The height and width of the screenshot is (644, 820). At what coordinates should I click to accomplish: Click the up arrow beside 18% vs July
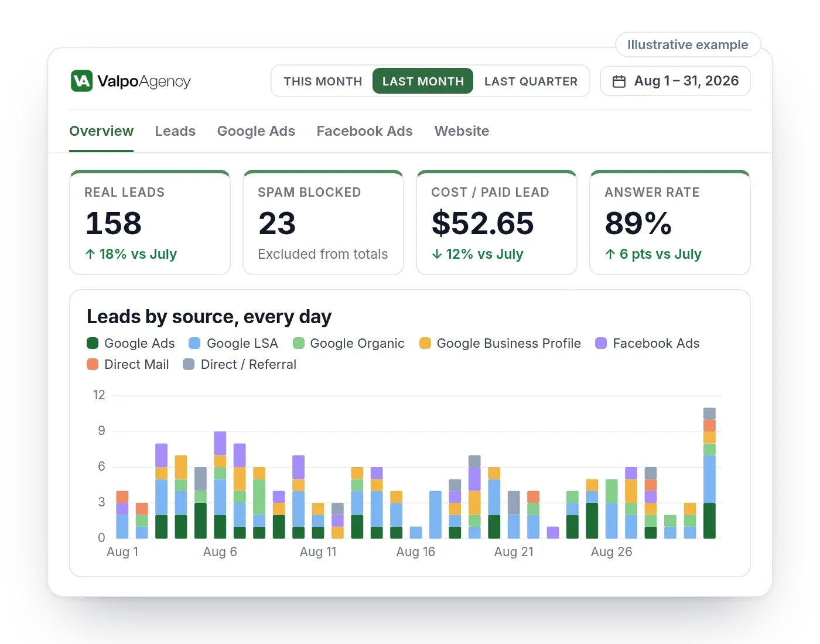point(90,254)
